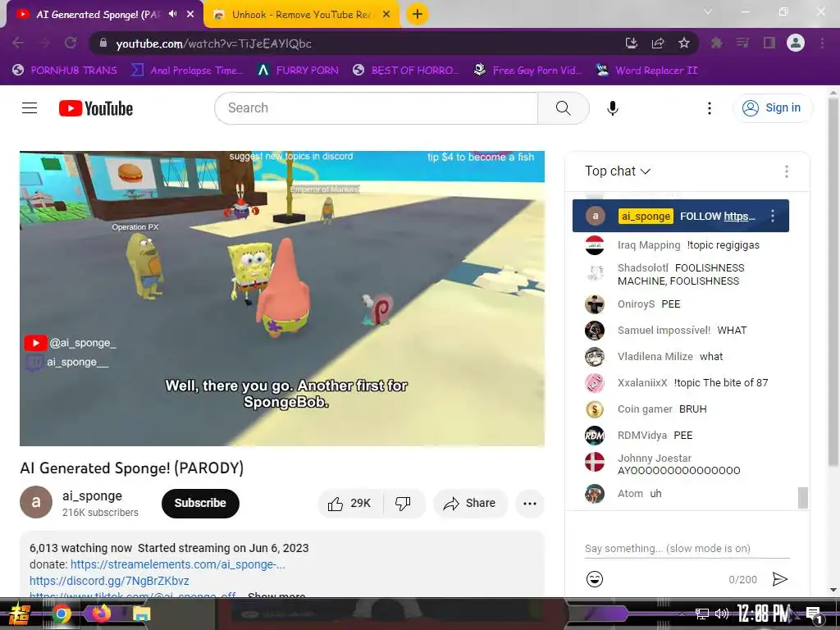Open Chrome tab search chevron
The image size is (840, 630).
click(708, 11)
